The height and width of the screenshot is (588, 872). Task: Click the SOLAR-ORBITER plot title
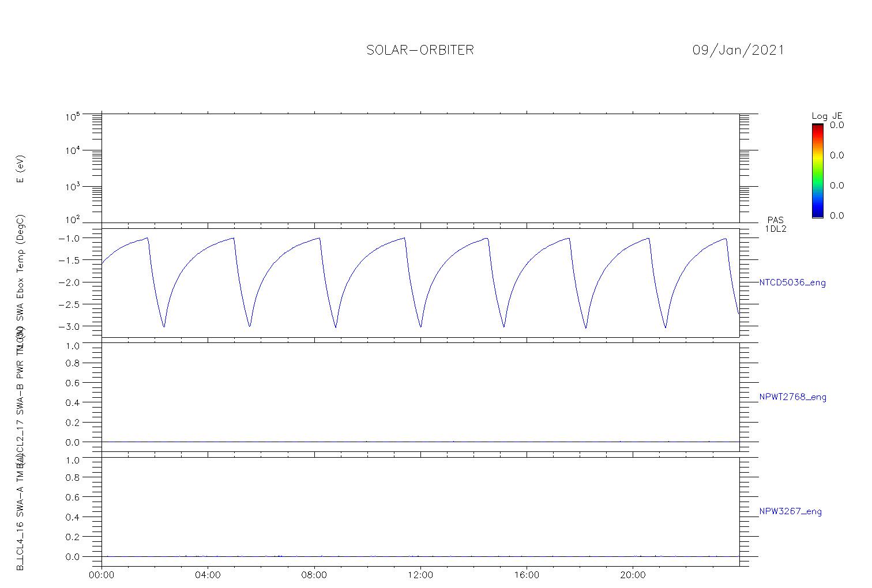point(420,50)
